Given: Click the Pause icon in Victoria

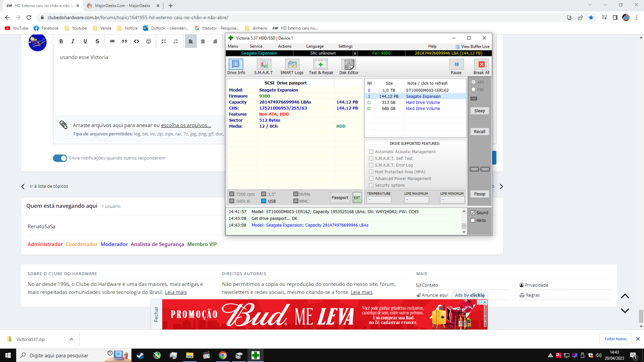Looking at the screenshot, I should (x=456, y=64).
